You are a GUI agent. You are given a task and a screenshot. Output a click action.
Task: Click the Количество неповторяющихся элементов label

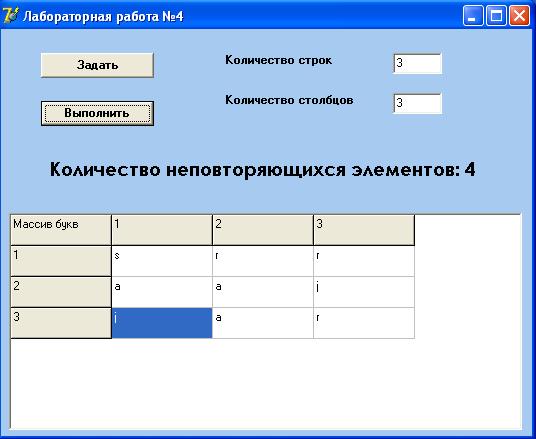[x=263, y=170]
